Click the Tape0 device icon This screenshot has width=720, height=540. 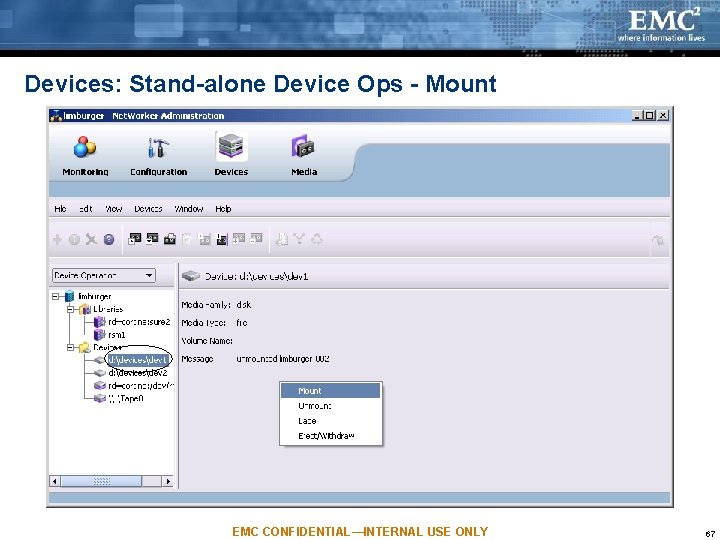point(100,398)
